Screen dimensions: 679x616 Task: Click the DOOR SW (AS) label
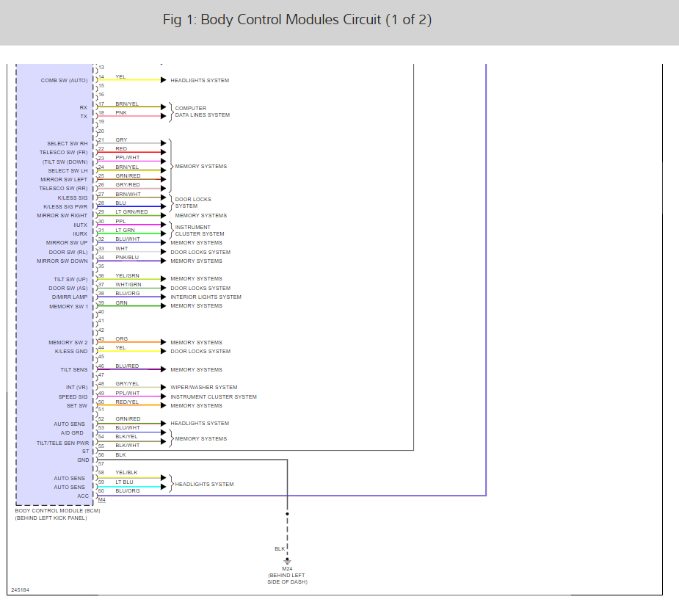coord(68,289)
